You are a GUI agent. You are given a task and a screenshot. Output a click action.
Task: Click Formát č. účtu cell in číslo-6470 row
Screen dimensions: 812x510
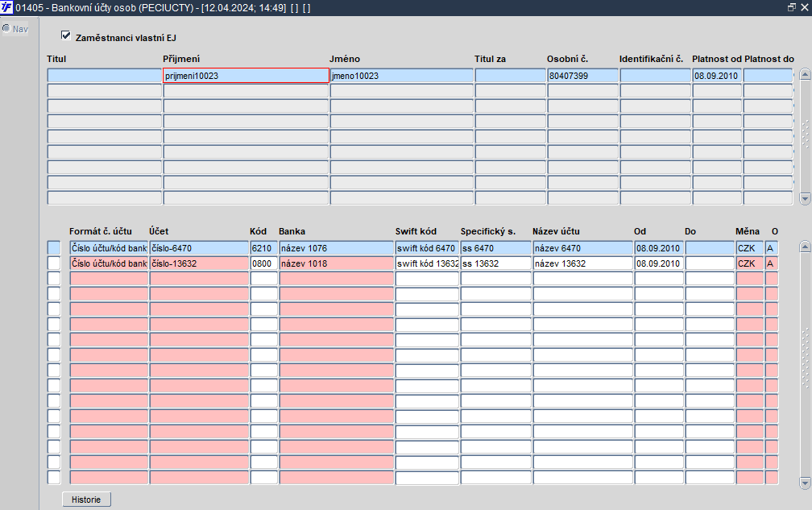(x=110, y=248)
